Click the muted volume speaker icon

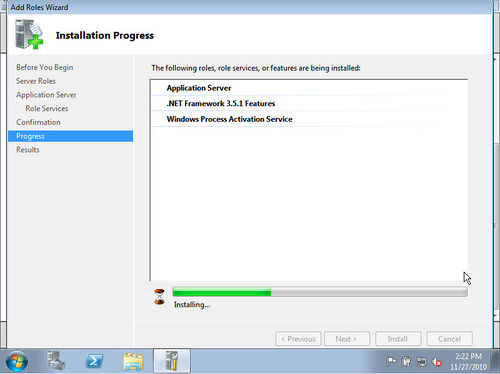point(437,361)
